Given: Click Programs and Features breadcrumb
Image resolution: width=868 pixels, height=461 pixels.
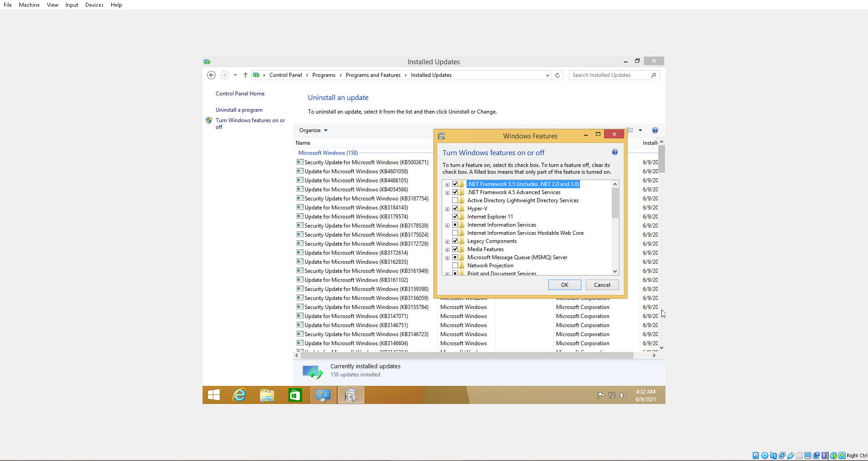Looking at the screenshot, I should tap(373, 75).
